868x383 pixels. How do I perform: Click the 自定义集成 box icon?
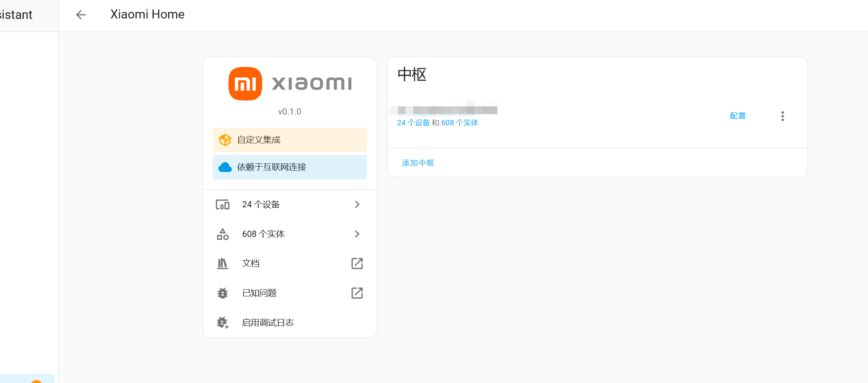click(225, 140)
